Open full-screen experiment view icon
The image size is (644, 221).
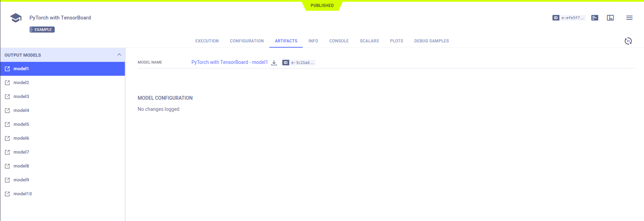610,18
